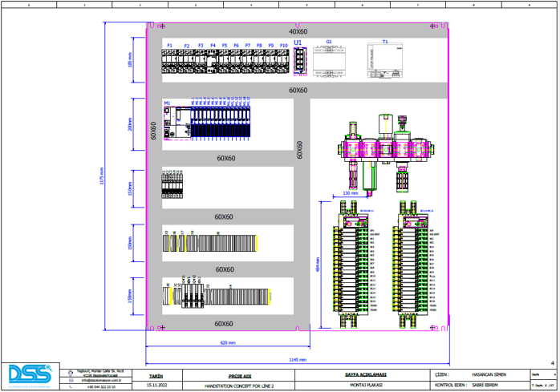Click the M1 PLC module rack drawing

tap(207, 123)
